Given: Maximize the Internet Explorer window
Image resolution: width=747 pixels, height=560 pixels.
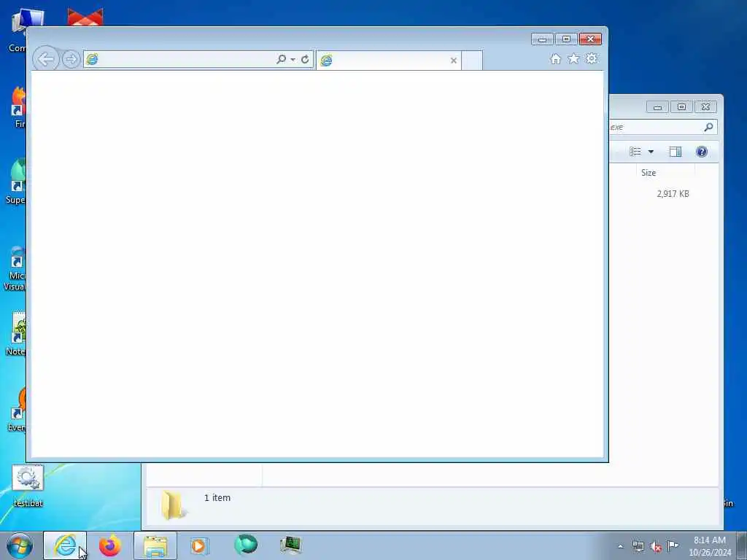Looking at the screenshot, I should pos(566,39).
